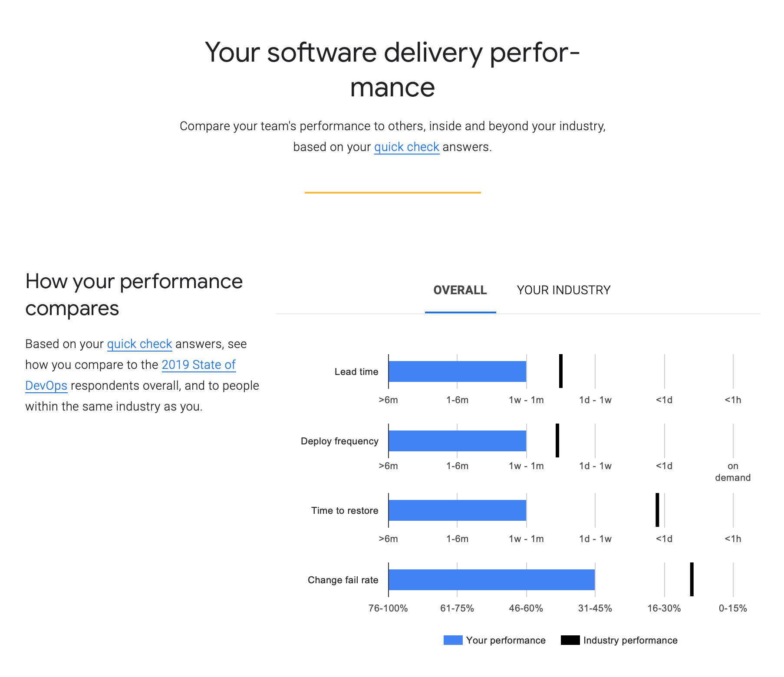Click the black Industry performance legend swatch

[x=570, y=640]
